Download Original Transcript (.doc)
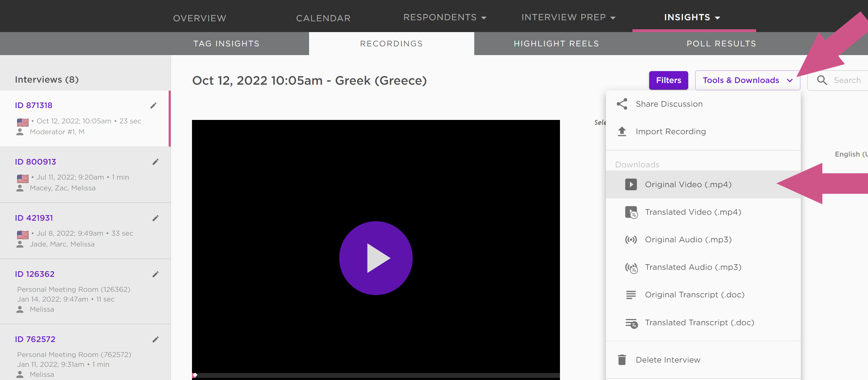The image size is (868, 380). tap(703, 295)
